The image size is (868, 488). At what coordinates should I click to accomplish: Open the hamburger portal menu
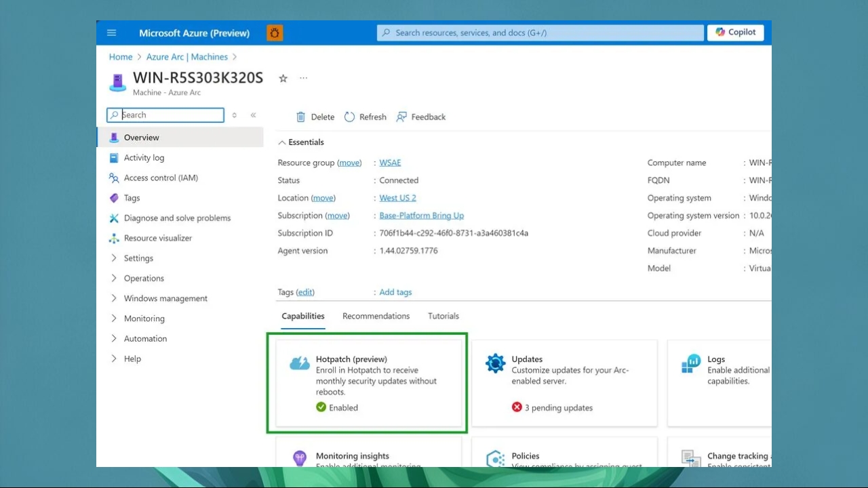112,33
